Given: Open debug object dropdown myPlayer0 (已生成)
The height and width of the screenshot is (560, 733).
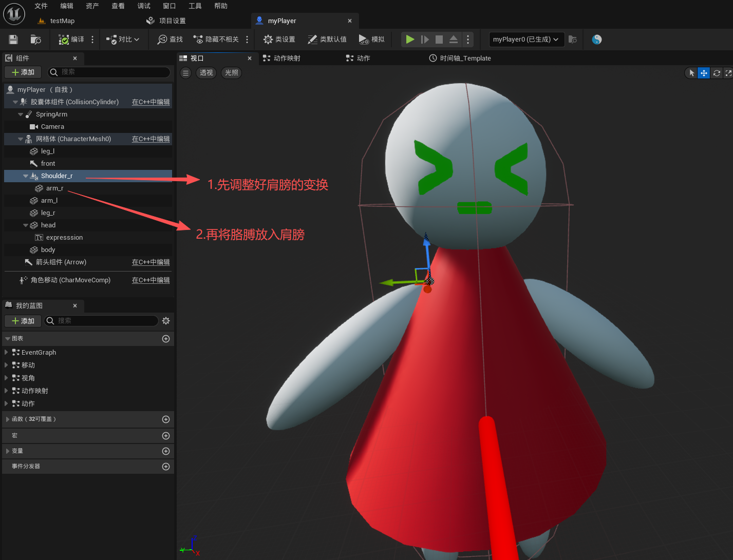Looking at the screenshot, I should (526, 40).
